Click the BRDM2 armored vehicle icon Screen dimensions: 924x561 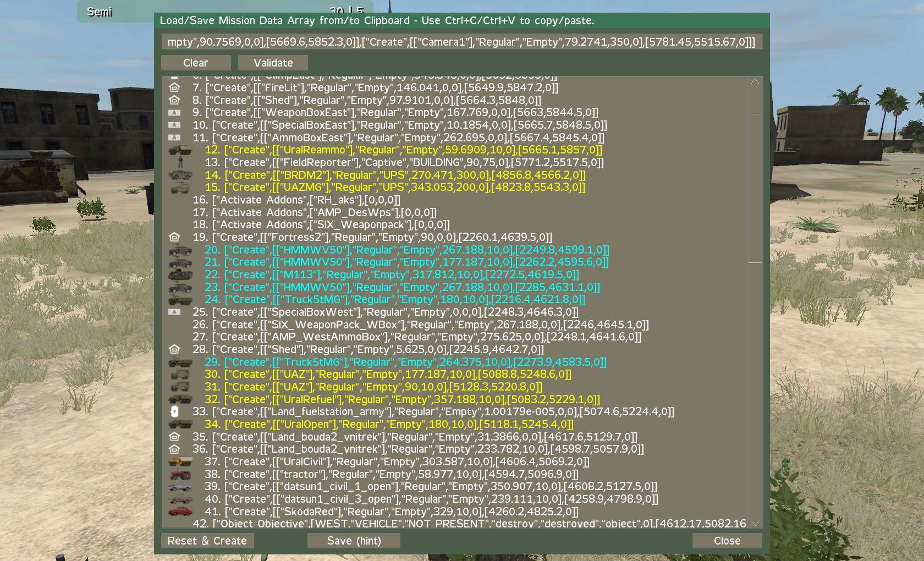click(180, 175)
